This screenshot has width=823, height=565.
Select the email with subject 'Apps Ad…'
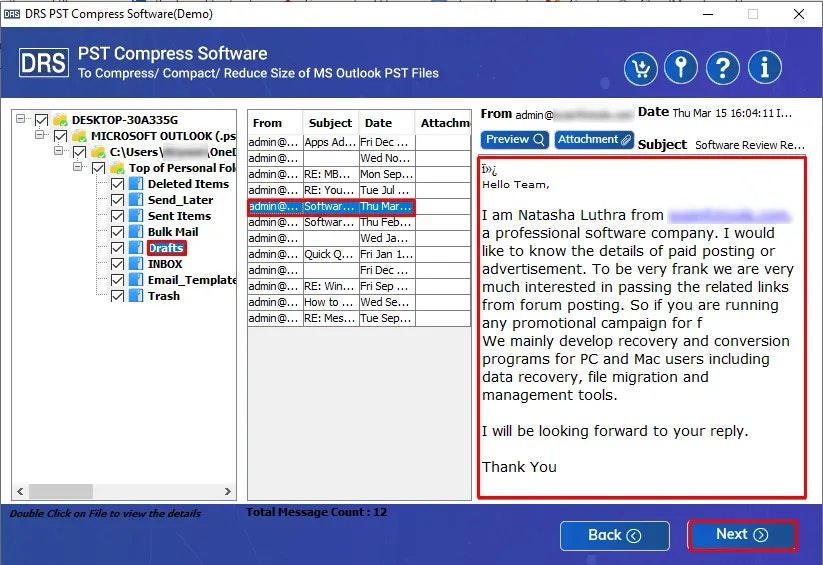point(359,142)
